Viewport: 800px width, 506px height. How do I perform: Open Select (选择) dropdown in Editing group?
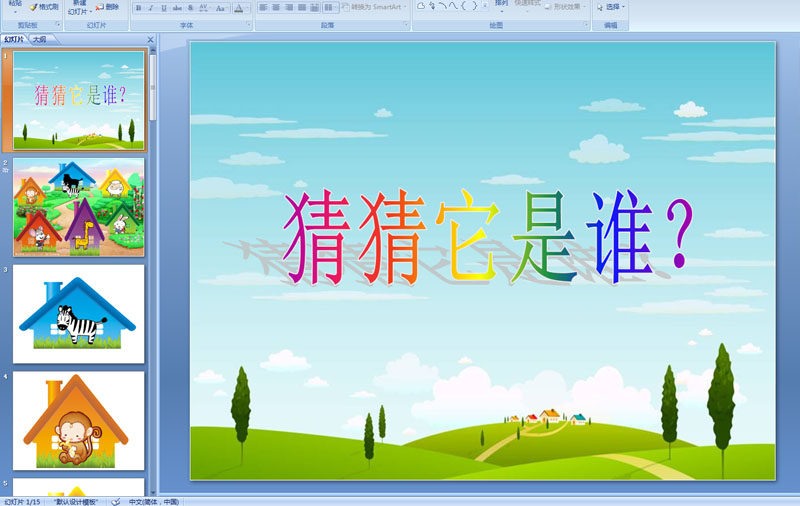611,7
